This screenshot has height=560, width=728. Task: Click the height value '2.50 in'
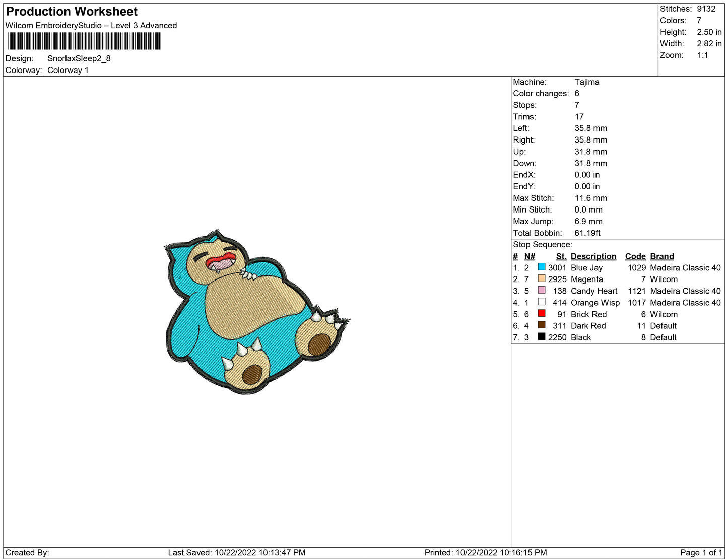click(709, 32)
